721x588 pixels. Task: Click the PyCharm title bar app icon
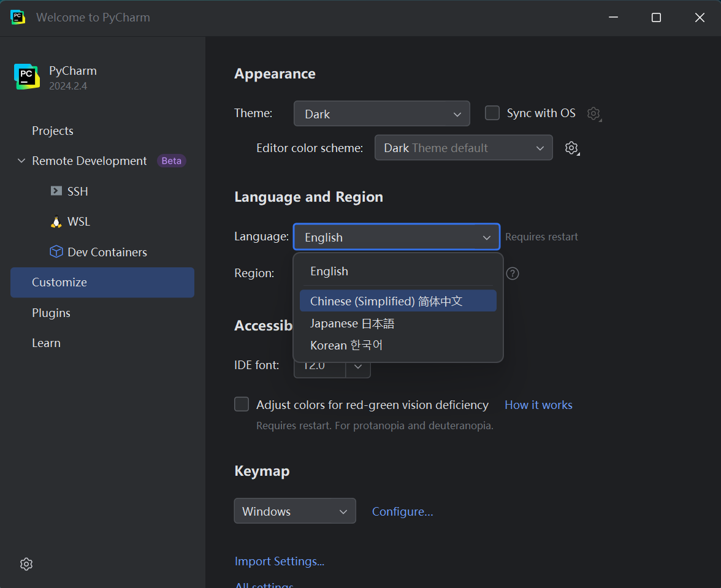coord(17,17)
